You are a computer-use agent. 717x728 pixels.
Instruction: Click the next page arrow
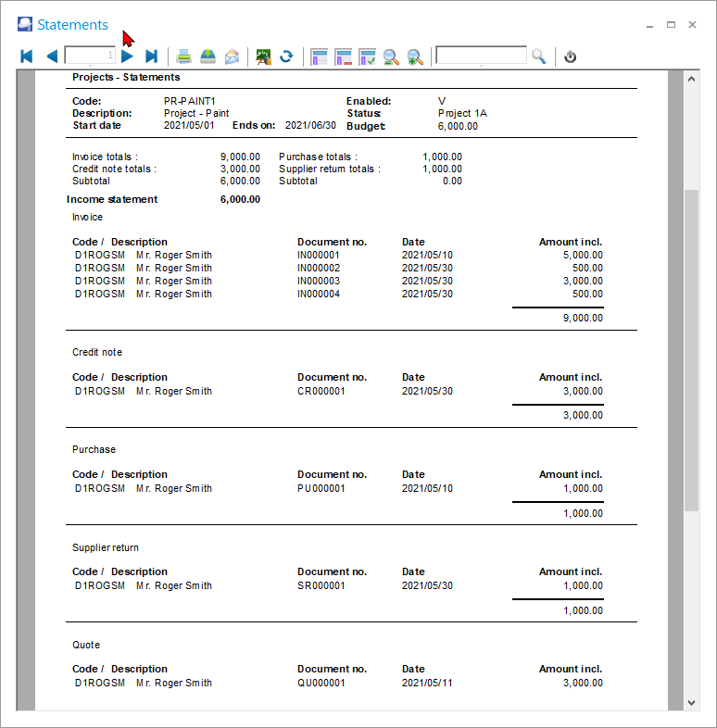128,56
